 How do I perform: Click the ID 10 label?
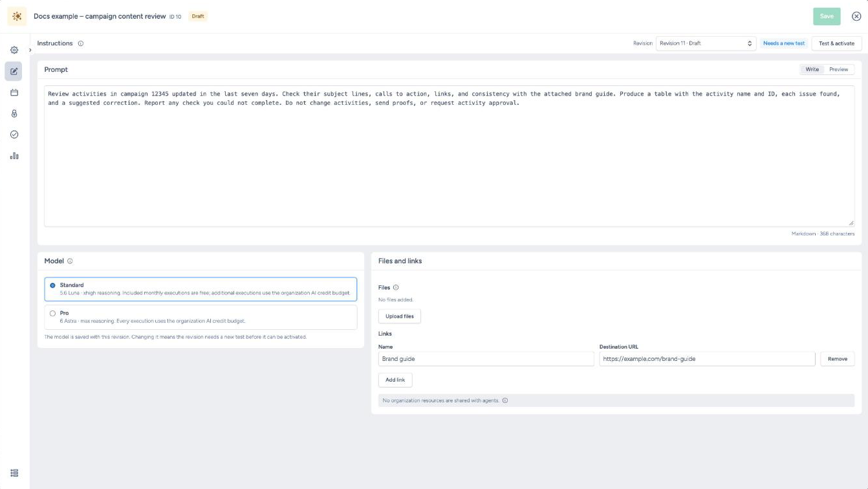[175, 17]
